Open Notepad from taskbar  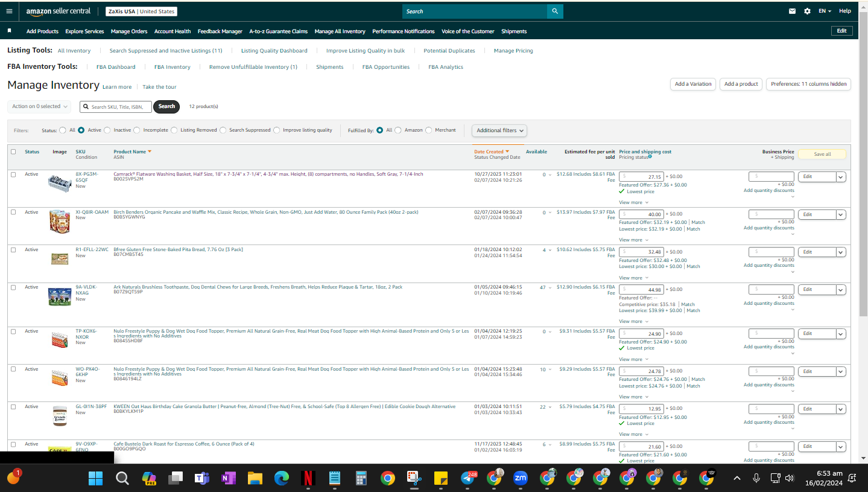coord(334,479)
